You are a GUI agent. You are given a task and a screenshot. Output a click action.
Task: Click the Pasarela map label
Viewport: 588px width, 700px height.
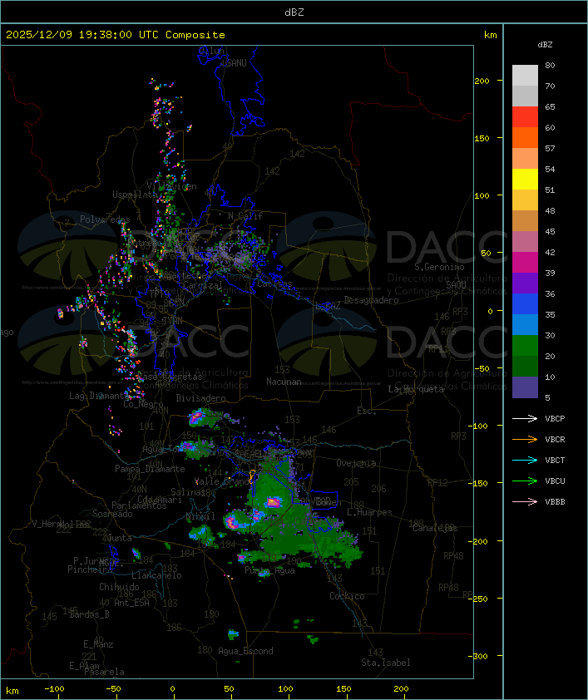104,672
